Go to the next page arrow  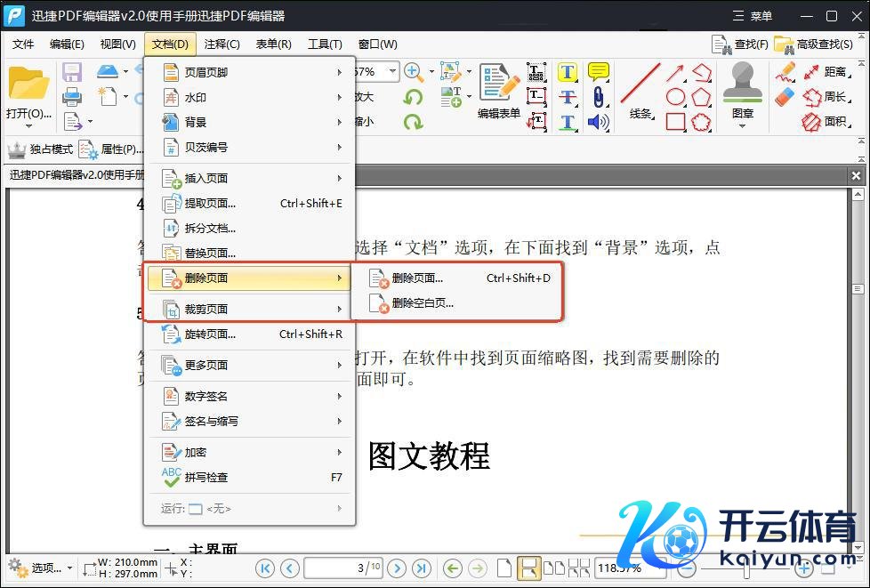(397, 568)
